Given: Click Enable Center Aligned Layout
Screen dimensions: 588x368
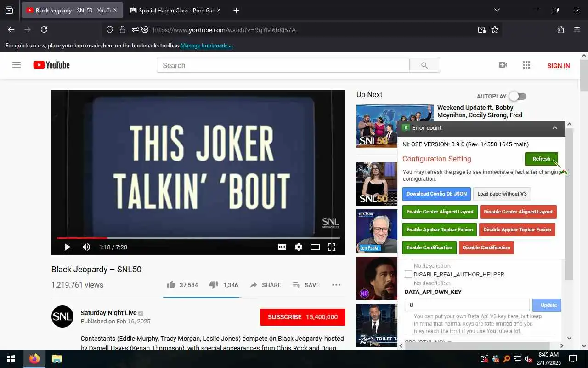Looking at the screenshot, I should coord(440,212).
